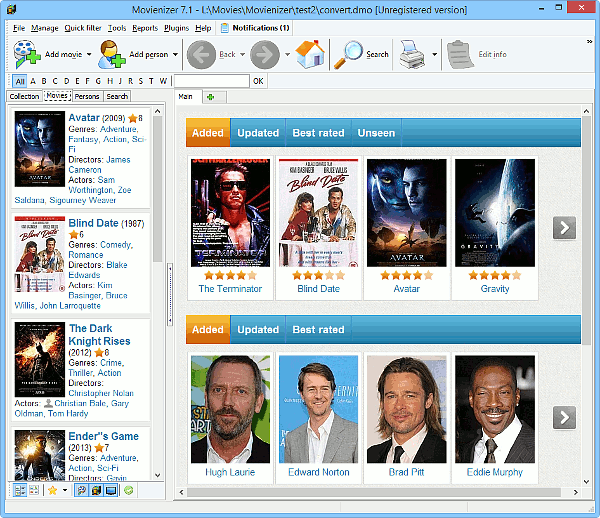Click the main panel horizontal scrollbar right arrow
Viewport: 600px width, 518px height.
click(576, 492)
